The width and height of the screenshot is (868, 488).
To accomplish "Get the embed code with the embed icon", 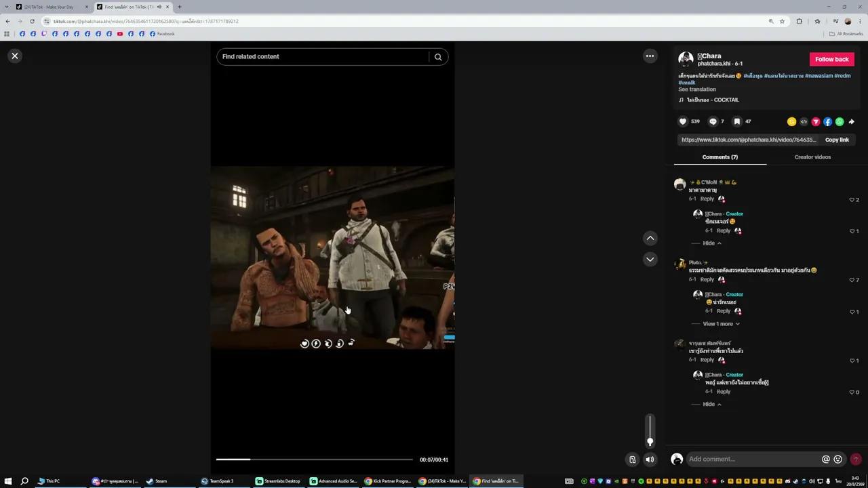I will click(x=804, y=122).
